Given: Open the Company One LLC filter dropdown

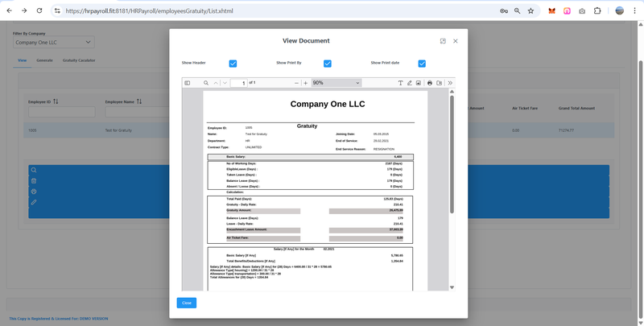Looking at the screenshot, I should (53, 42).
